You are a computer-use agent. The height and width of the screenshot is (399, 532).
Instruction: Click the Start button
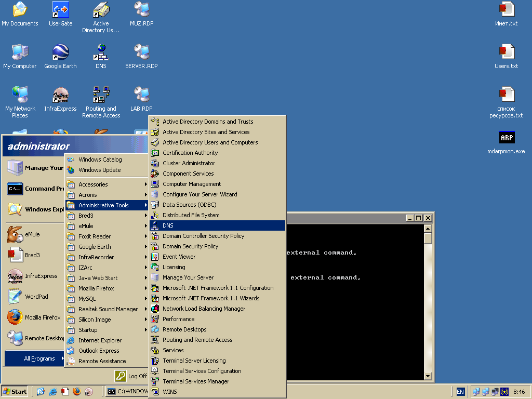click(15, 392)
